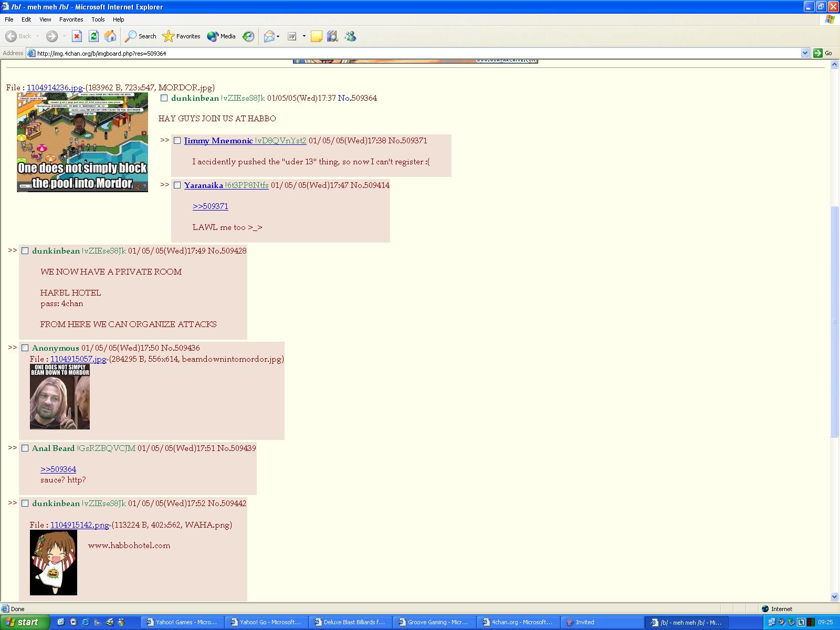
Task: Tick the checkbox for post No.509442
Action: [25, 503]
